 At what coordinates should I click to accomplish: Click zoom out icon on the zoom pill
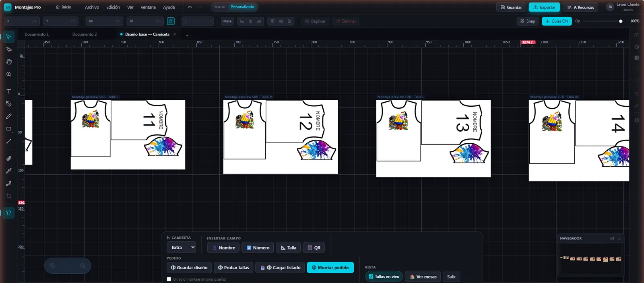click(83, 266)
